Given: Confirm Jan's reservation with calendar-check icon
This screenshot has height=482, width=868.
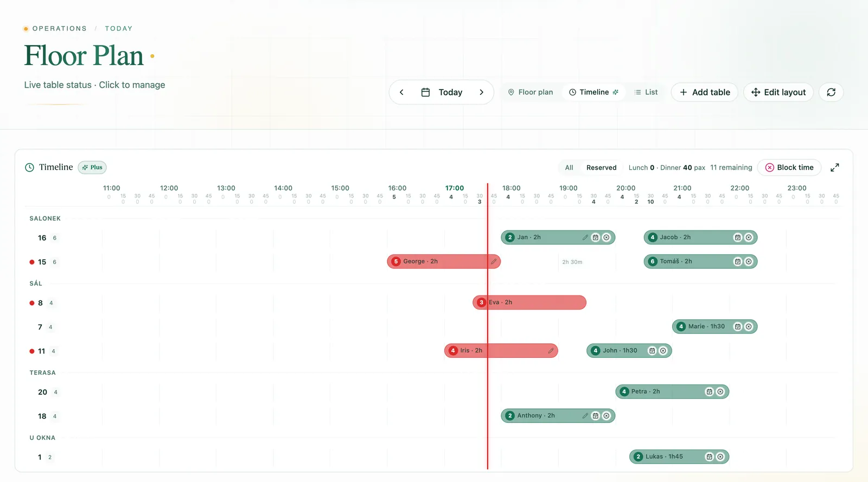Looking at the screenshot, I should pyautogui.click(x=596, y=237).
